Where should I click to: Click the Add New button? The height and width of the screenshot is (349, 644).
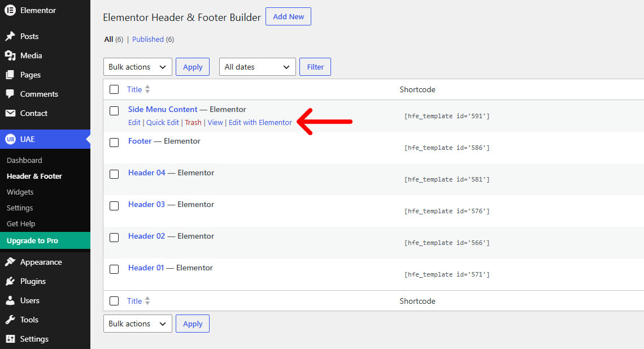pos(288,16)
